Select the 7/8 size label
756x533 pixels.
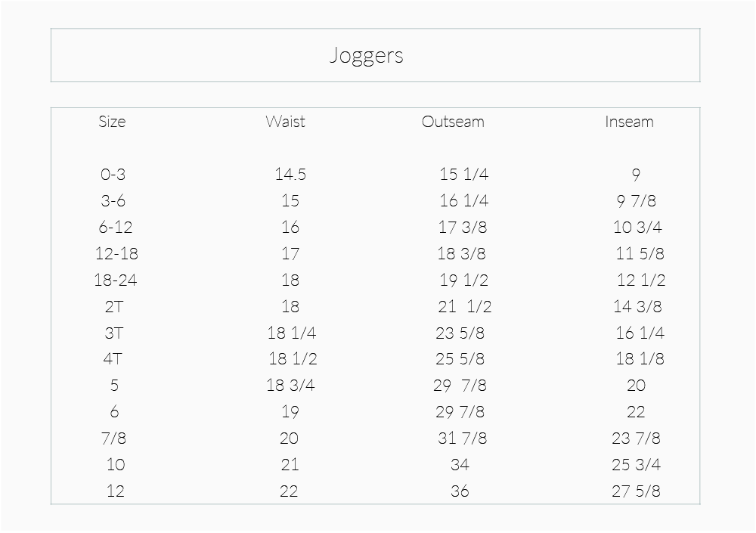coord(114,438)
